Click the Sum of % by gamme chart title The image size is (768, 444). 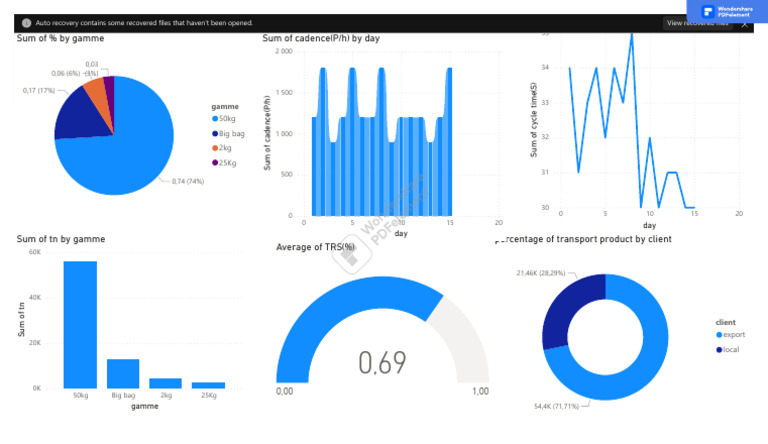point(60,38)
